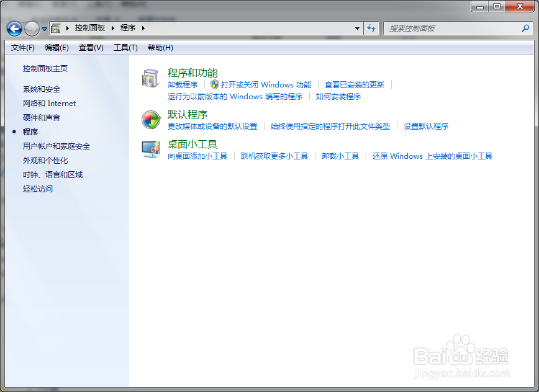
Task: Click 卸载小工具 link
Action: pyautogui.click(x=340, y=156)
